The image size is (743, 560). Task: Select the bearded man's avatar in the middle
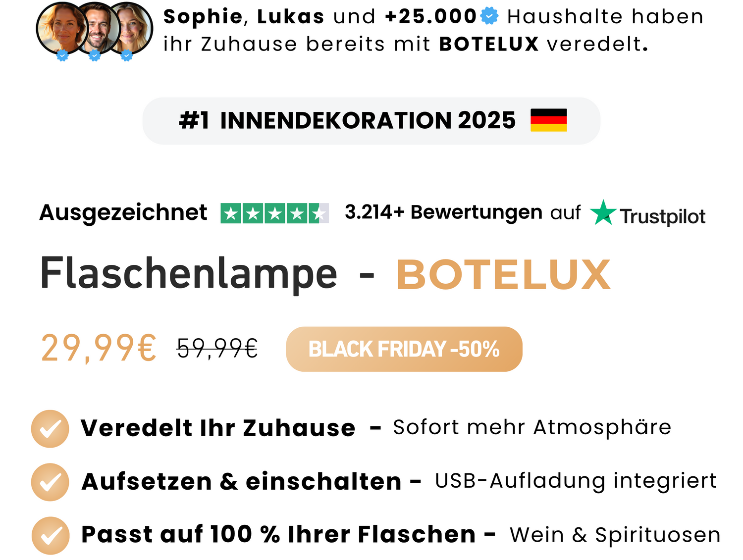click(98, 27)
